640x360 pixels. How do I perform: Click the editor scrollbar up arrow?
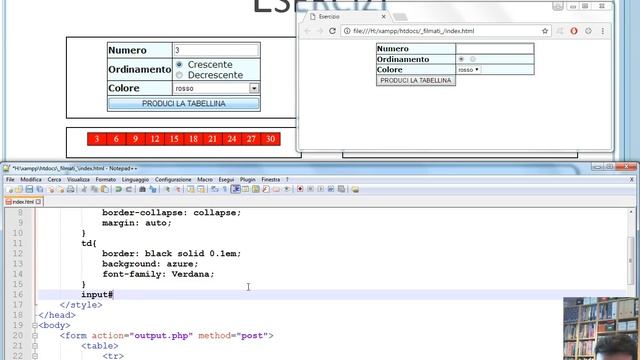631,212
